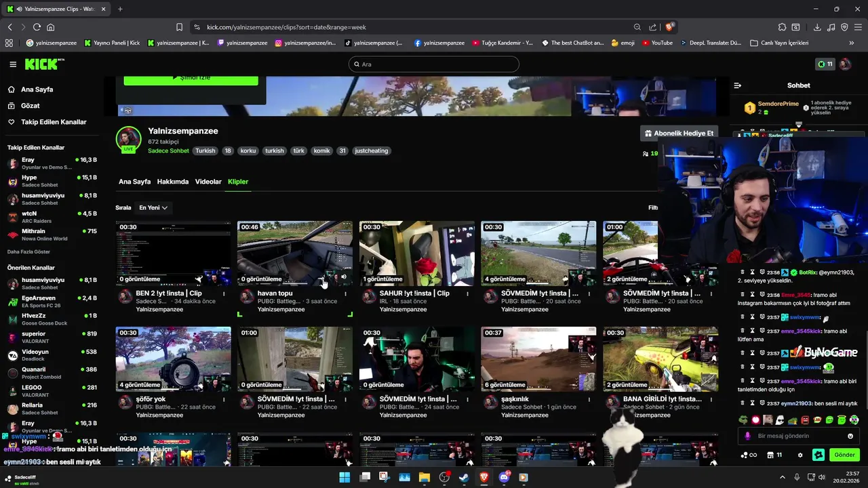The width and height of the screenshot is (868, 488).
Task: Toggle the taskbar microphone icon
Action: click(x=797, y=477)
